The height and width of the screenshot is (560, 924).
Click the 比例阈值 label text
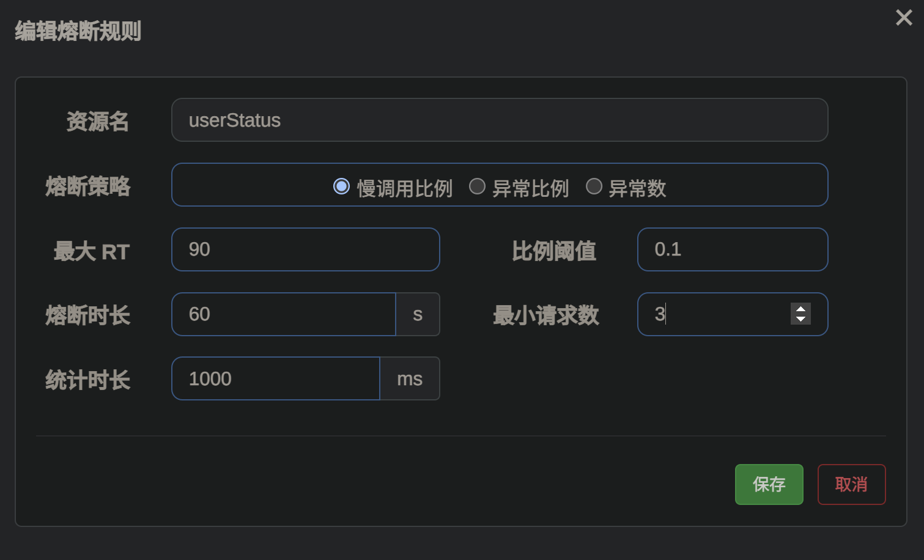point(554,251)
